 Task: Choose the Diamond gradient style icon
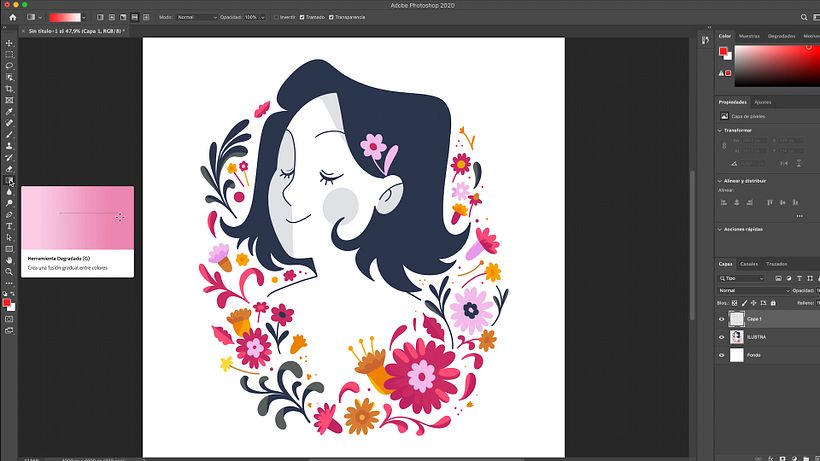(146, 17)
